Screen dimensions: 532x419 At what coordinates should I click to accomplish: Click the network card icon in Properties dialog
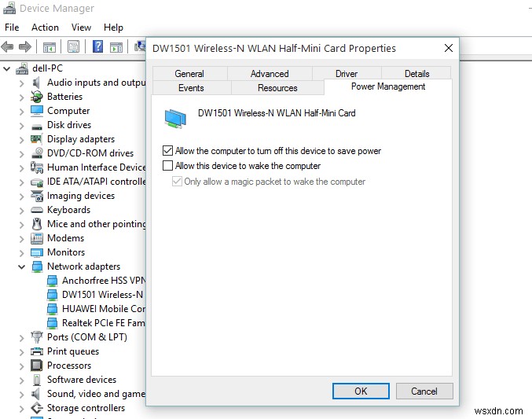point(175,119)
